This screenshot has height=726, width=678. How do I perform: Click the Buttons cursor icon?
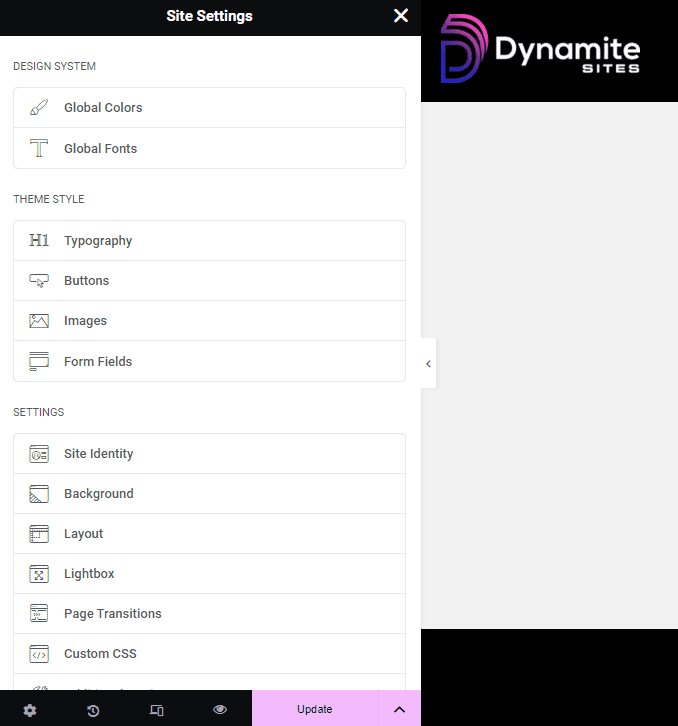(39, 281)
